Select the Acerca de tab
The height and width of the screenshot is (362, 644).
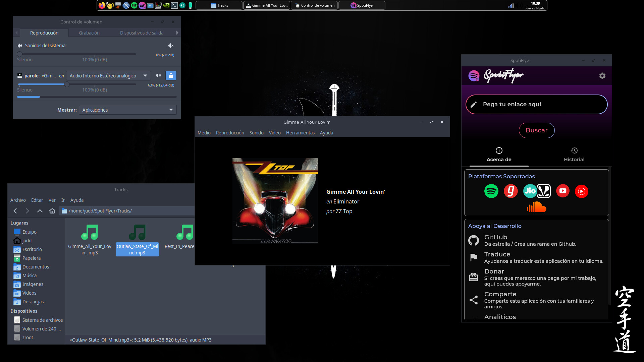[499, 155]
